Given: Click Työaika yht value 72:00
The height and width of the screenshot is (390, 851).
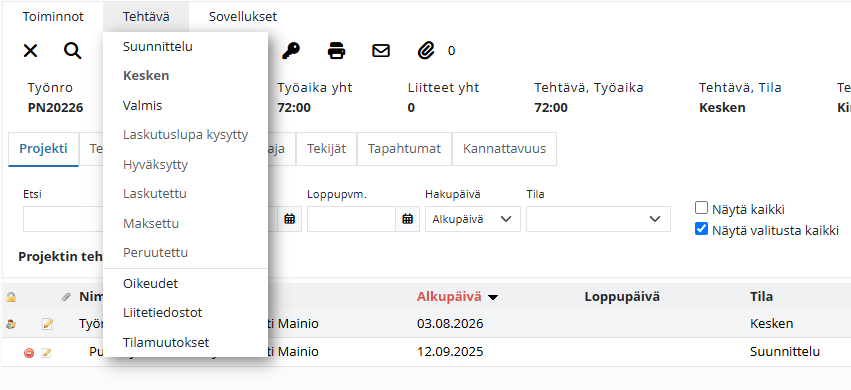Looking at the screenshot, I should (x=294, y=108).
